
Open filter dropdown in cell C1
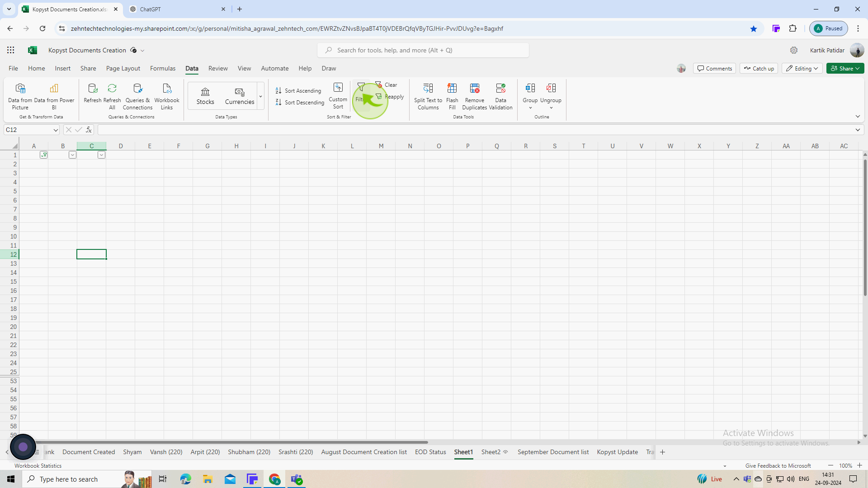(x=101, y=155)
